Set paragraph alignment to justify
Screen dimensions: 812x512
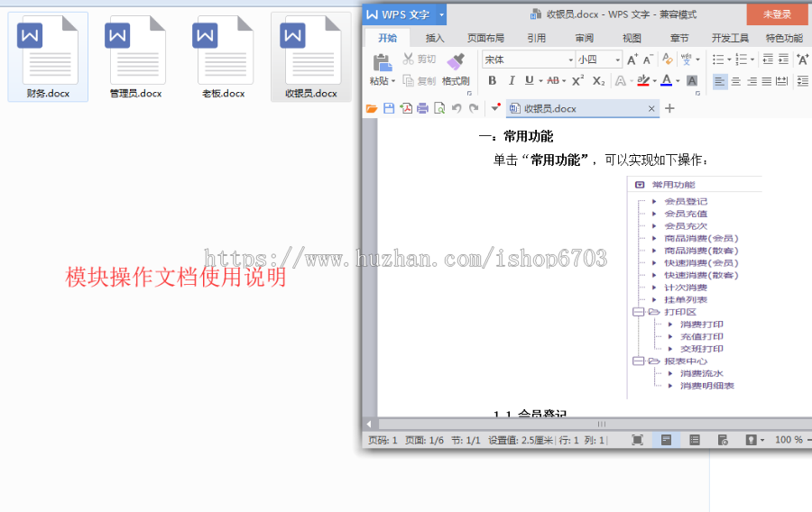click(767, 81)
